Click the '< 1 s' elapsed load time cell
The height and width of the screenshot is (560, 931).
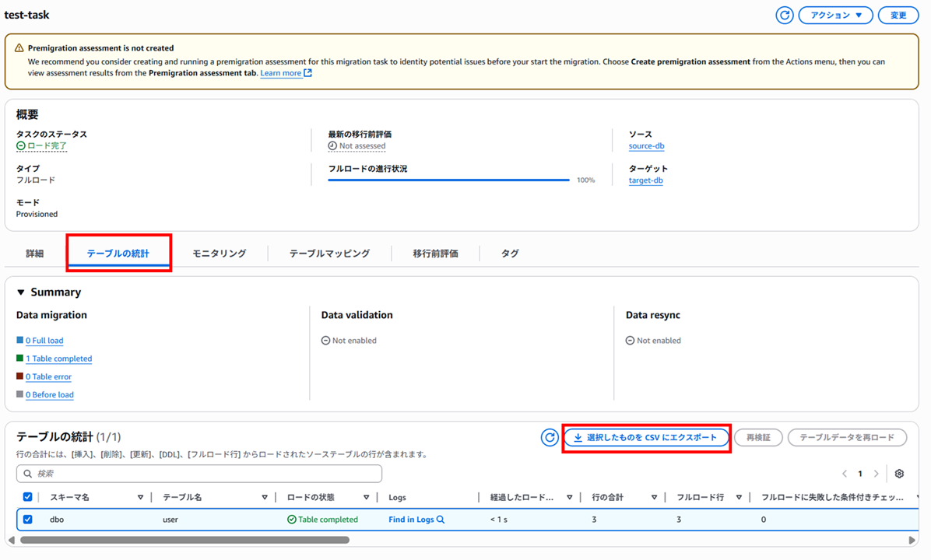(499, 519)
